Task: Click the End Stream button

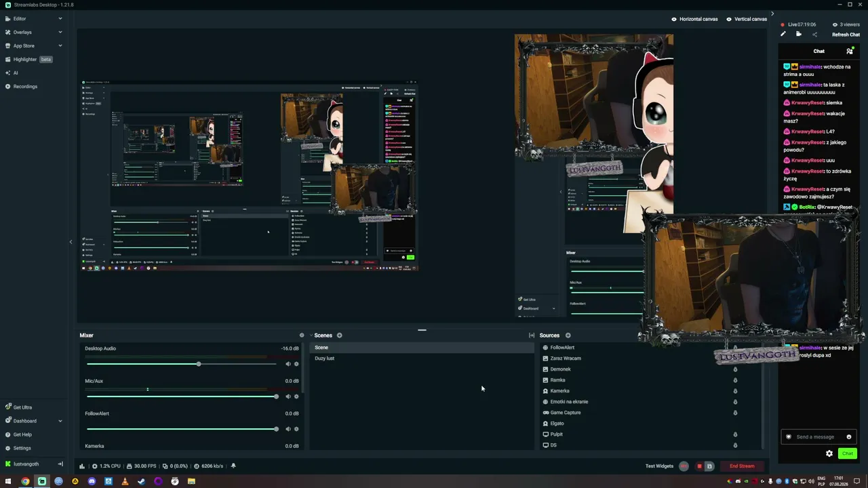Action: click(742, 466)
